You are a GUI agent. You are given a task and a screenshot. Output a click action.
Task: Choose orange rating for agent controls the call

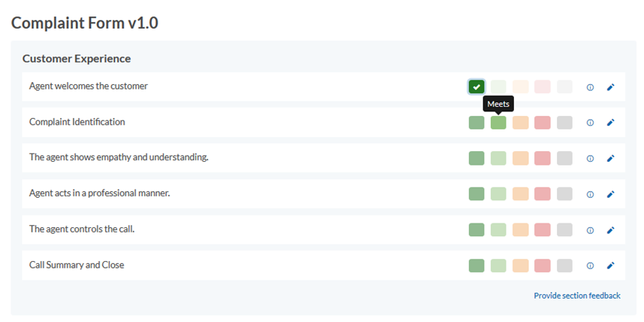pyautogui.click(x=520, y=230)
